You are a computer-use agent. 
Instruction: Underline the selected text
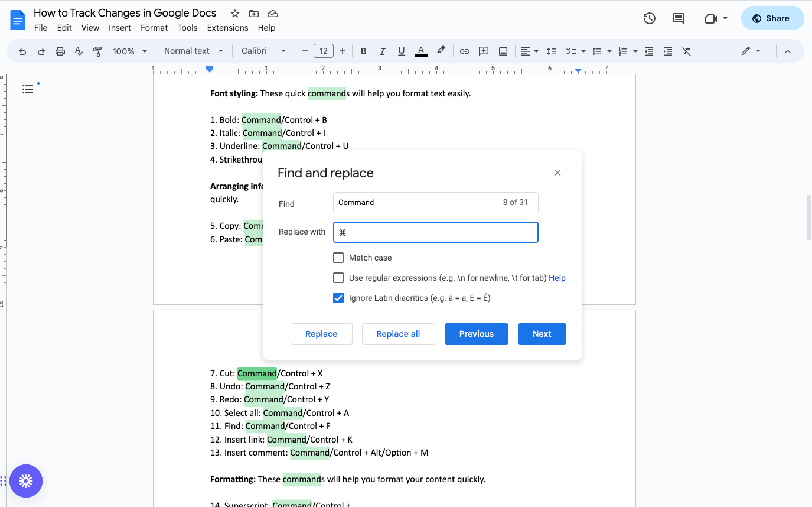(402, 51)
